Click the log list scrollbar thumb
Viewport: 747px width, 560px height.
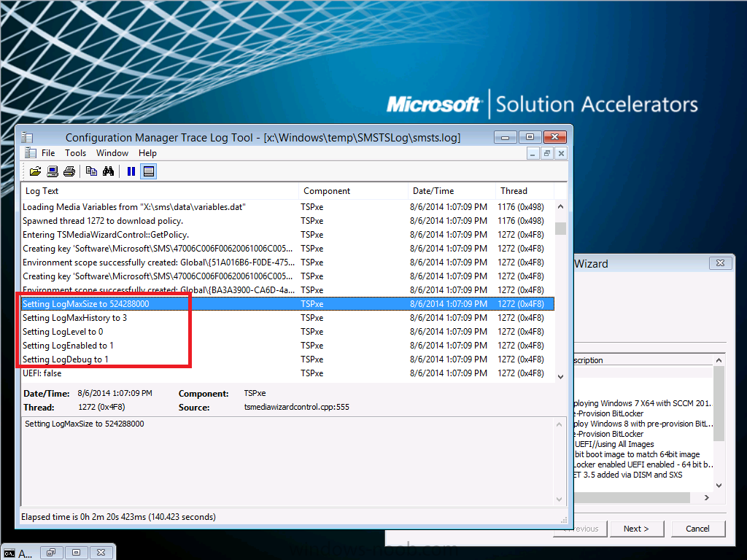tap(561, 228)
